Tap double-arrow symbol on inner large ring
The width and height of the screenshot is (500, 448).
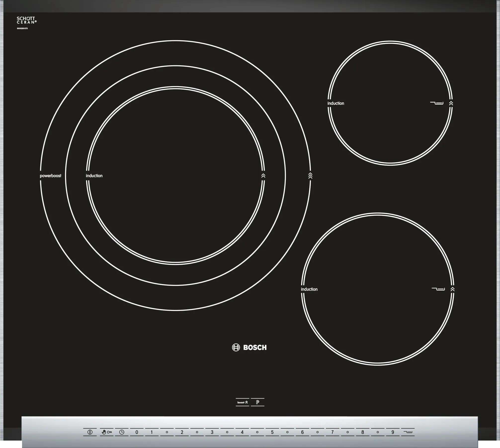(263, 176)
